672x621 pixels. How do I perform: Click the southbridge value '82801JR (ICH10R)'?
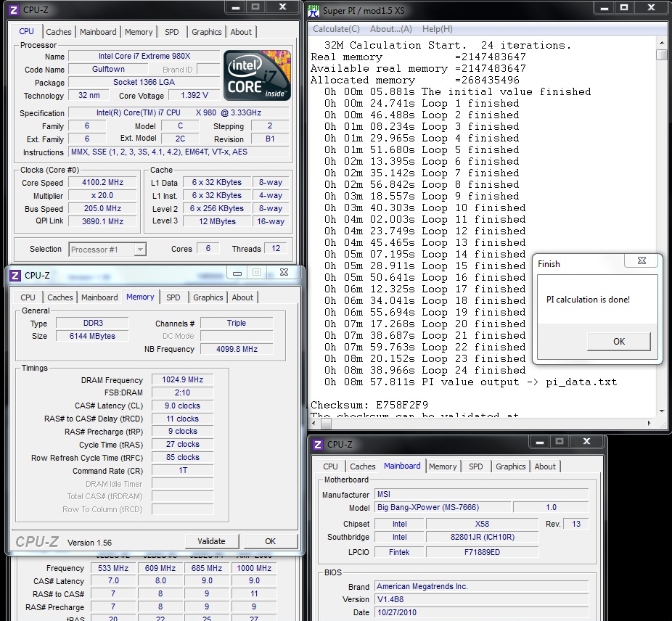[482, 537]
